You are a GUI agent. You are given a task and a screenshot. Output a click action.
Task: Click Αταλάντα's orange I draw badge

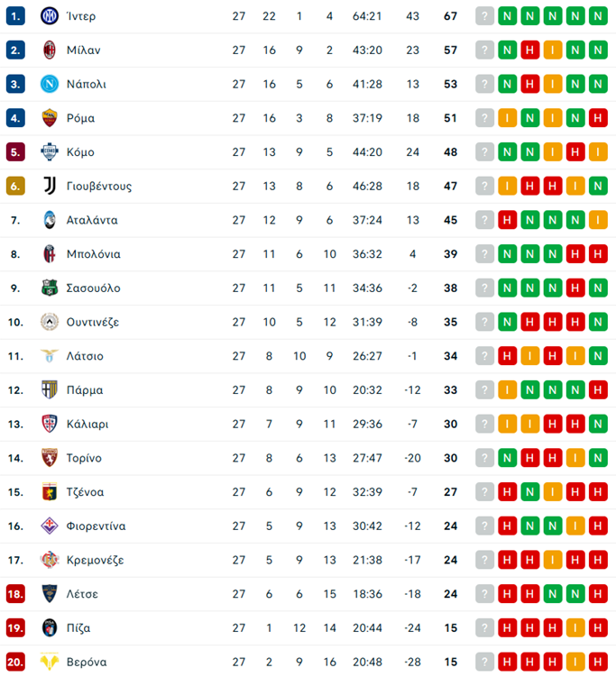point(597,220)
